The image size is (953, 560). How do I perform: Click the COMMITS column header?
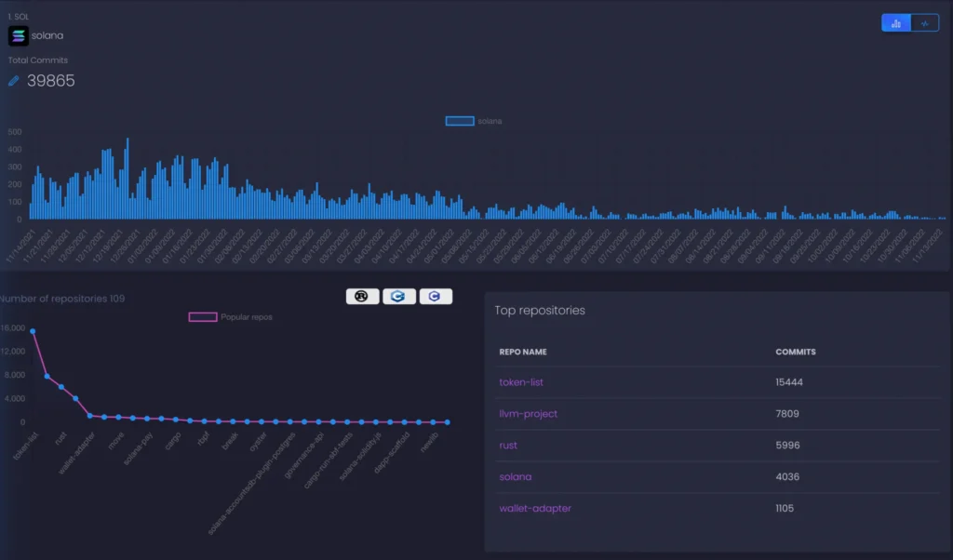[794, 352]
